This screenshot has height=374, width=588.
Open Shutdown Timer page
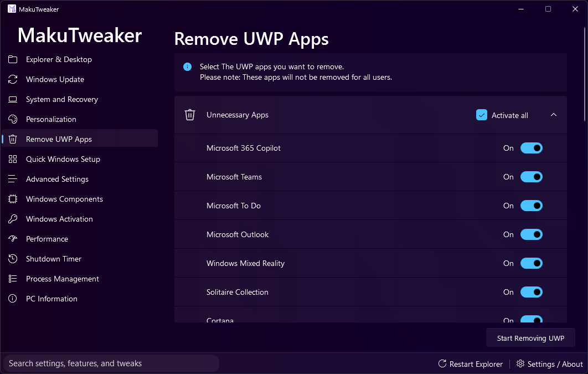click(80, 259)
